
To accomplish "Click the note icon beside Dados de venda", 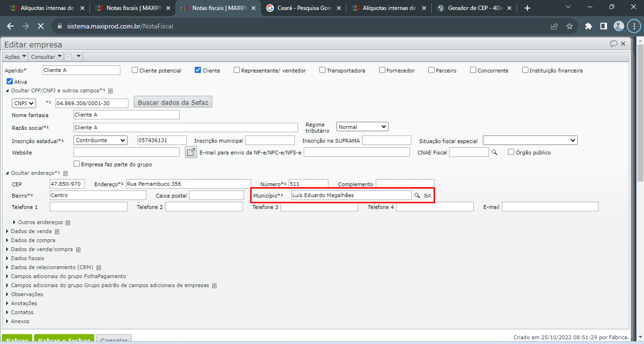I will tap(57, 232).
